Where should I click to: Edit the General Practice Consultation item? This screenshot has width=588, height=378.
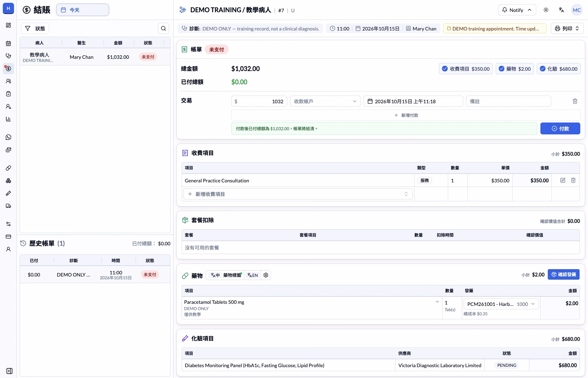coord(563,180)
